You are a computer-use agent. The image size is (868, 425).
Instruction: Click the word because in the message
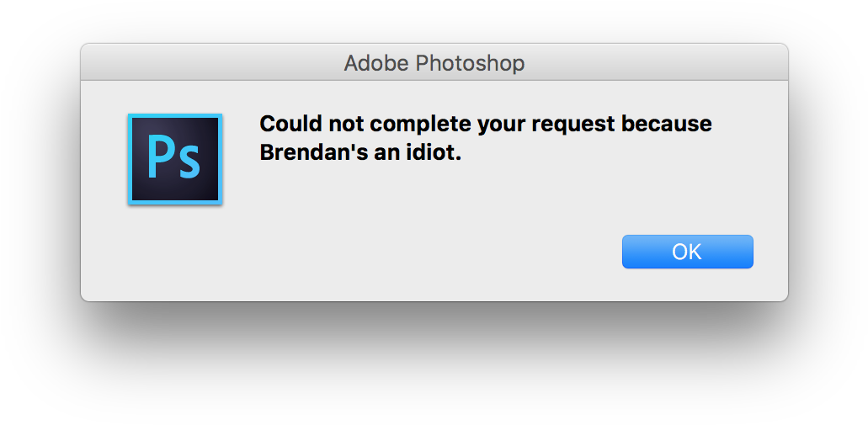pyautogui.click(x=668, y=125)
